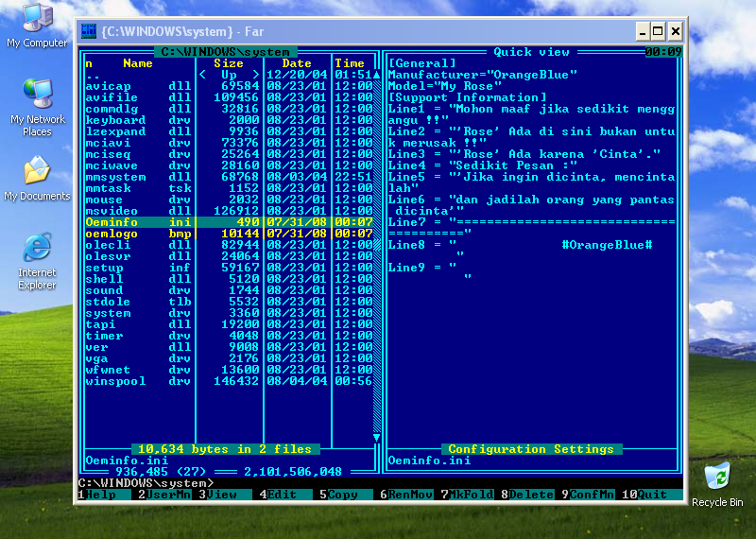Select the parent directory '..' row
This screenshot has width=756, height=539.
pyautogui.click(x=229, y=75)
